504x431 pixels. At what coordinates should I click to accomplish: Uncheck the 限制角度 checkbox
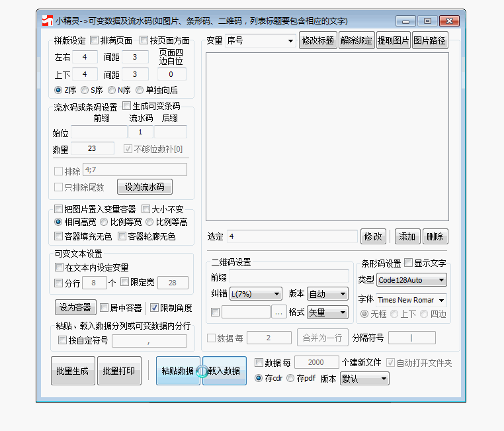(154, 308)
